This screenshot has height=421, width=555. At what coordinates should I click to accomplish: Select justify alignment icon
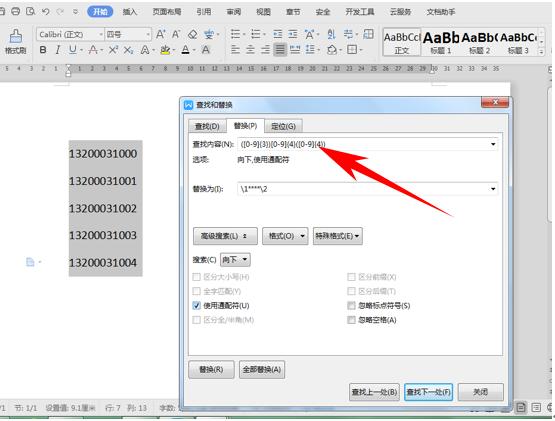(280, 50)
